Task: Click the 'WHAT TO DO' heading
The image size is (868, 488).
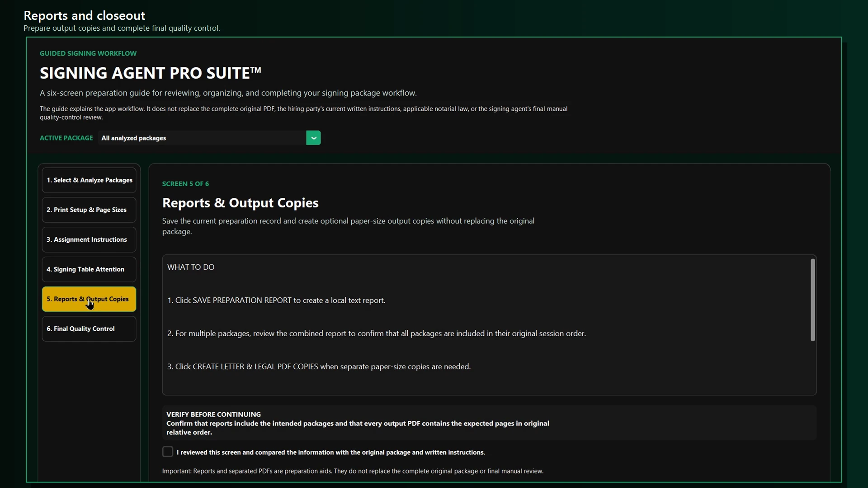Action: [191, 267]
